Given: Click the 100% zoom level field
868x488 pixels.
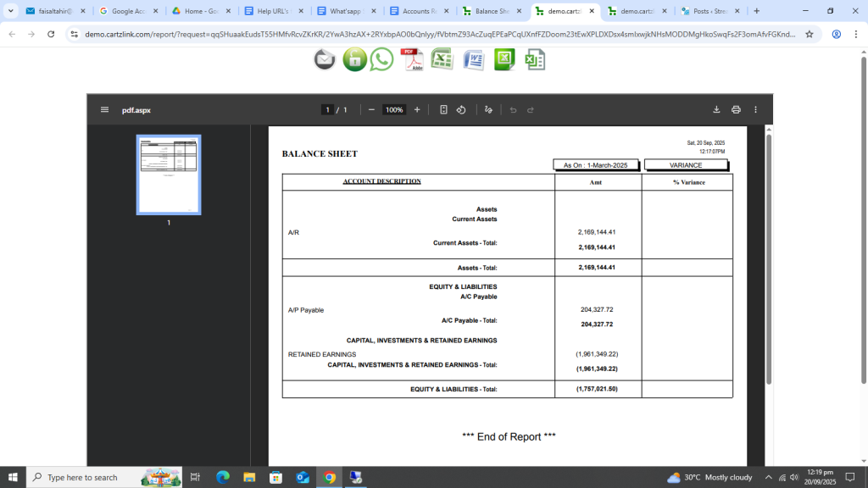Looking at the screenshot, I should (x=394, y=109).
